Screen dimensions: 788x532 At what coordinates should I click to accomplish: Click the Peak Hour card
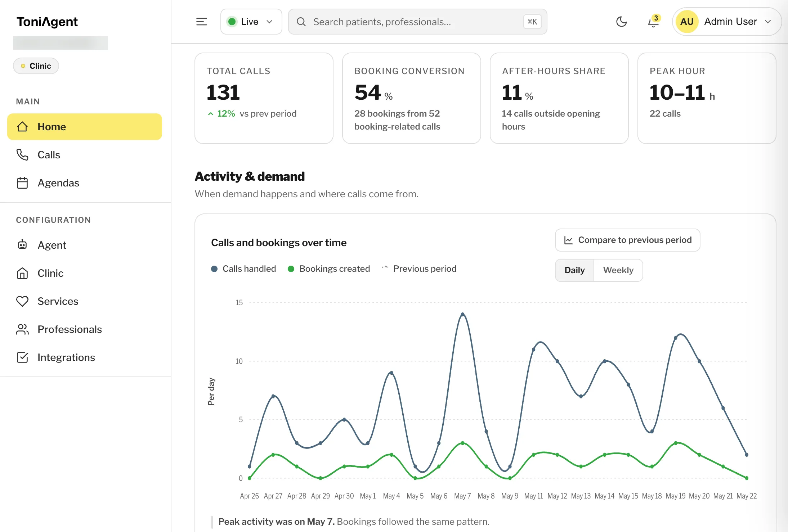(x=707, y=98)
